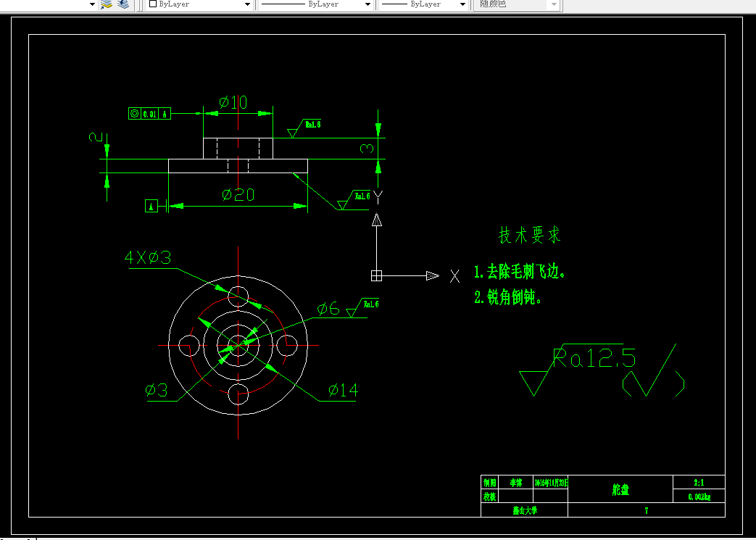Image resolution: width=756 pixels, height=540 pixels.
Task: Open the layer list dropdown arrow
Action: [92, 4]
